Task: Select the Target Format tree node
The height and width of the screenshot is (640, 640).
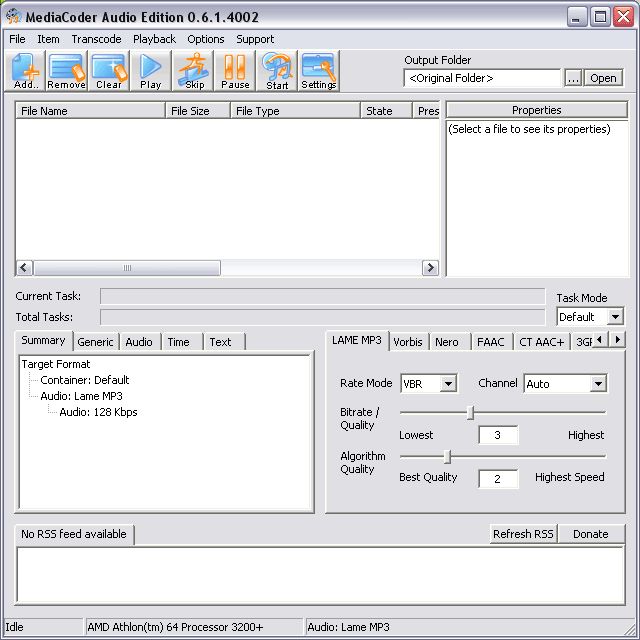Action: 56,364
